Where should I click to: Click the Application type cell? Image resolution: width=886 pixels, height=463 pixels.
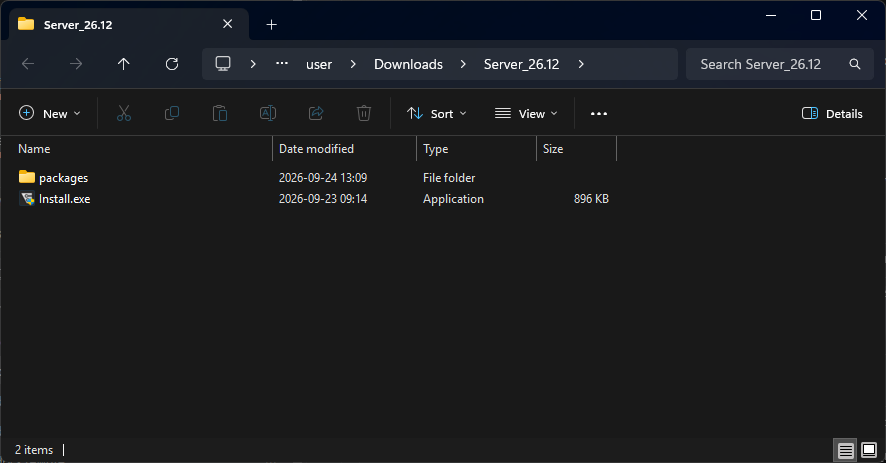click(x=453, y=199)
